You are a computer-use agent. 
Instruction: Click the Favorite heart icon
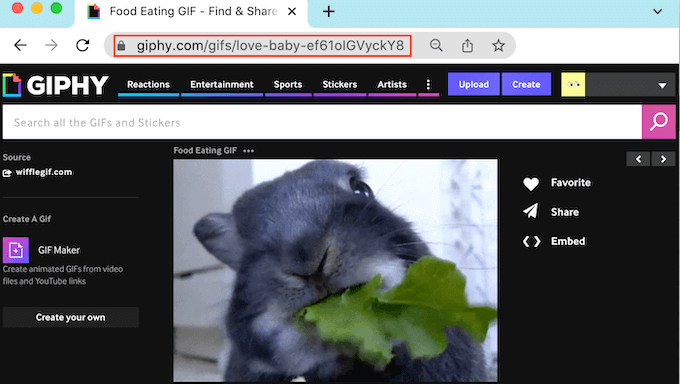click(531, 184)
